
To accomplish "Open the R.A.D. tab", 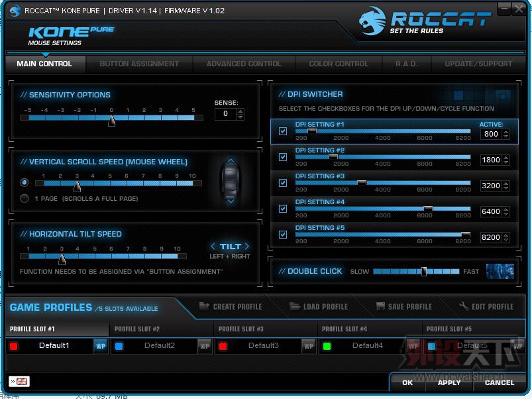I will click(407, 64).
